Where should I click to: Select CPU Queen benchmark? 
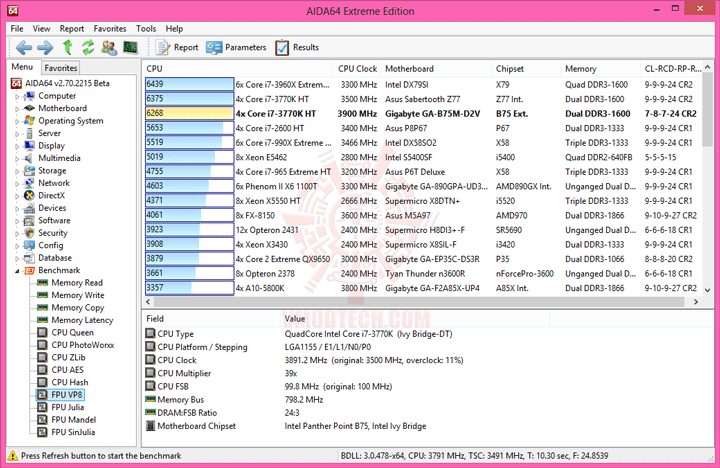(x=73, y=333)
